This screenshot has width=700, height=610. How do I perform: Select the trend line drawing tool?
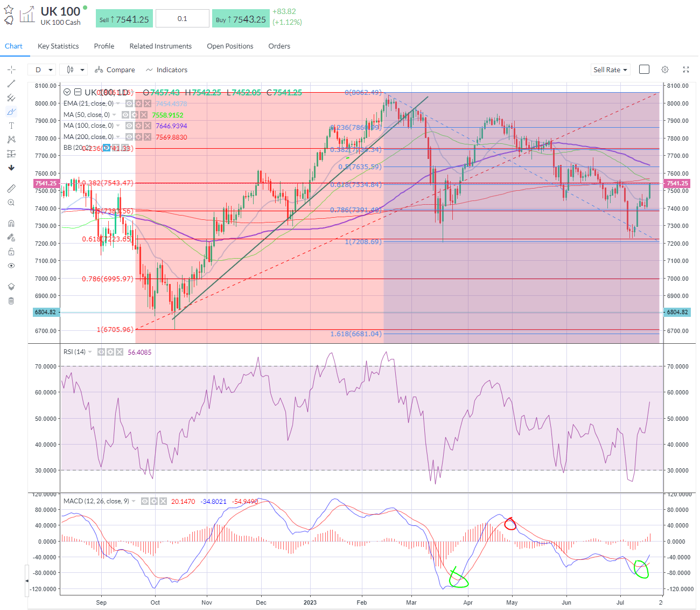tap(11, 84)
